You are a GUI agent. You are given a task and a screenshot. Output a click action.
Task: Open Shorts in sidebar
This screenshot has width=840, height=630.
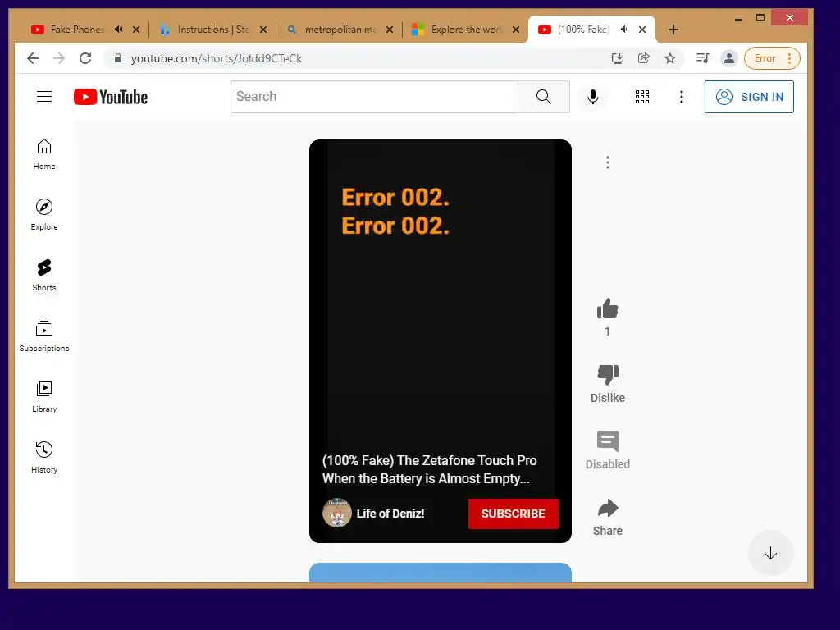44,276
